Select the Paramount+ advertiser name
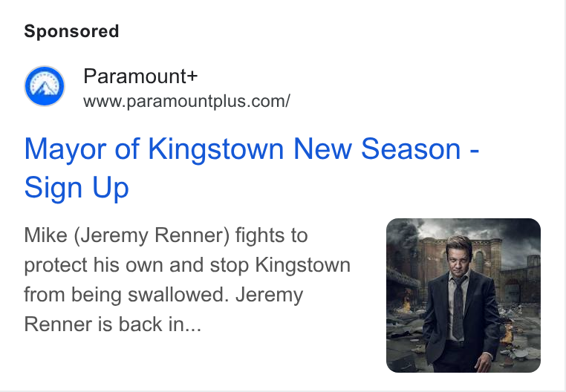The width and height of the screenshot is (566, 392). coord(140,76)
